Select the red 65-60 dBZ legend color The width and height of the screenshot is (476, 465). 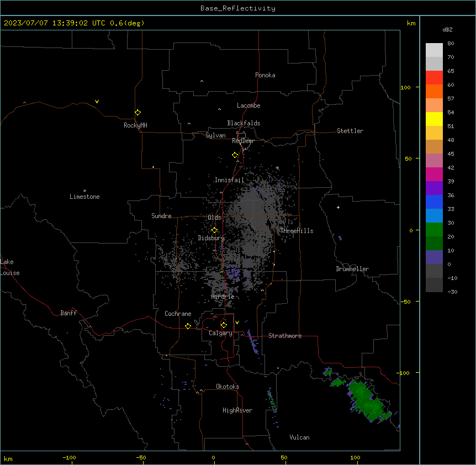[x=434, y=78]
